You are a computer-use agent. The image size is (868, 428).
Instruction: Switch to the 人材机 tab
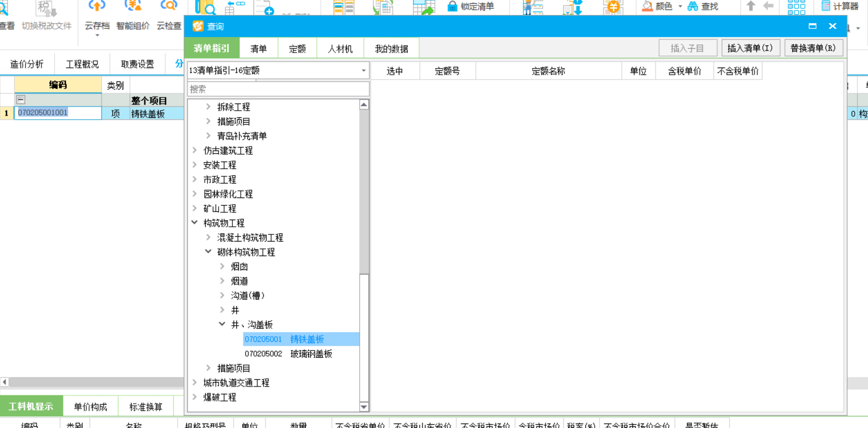(340, 48)
